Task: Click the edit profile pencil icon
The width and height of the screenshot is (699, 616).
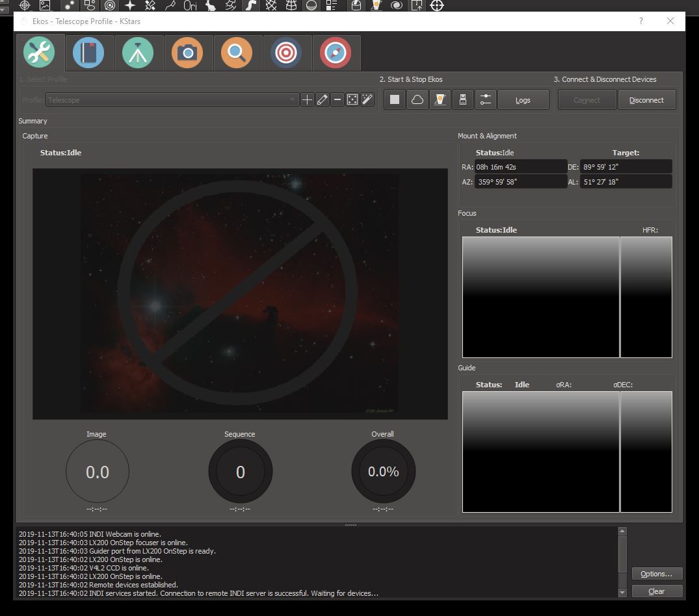Action: coord(323,100)
